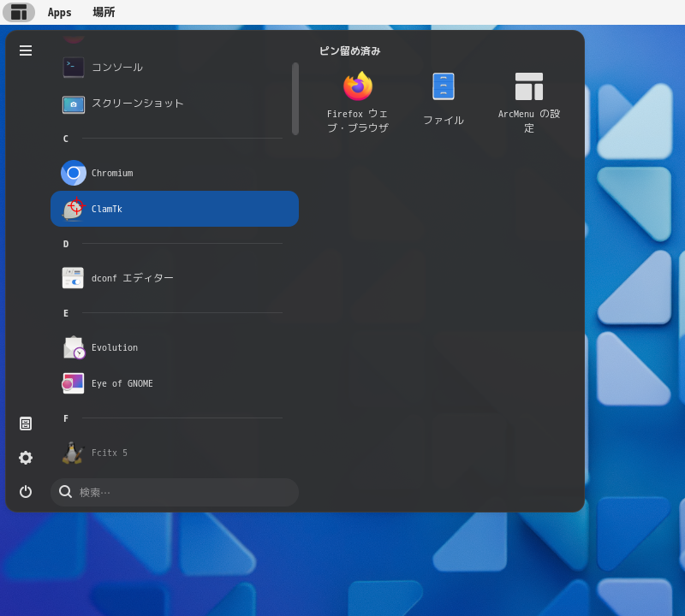Viewport: 685px width, 616px height.
Task: Click the ArcMenu button in top panel
Action: (19, 12)
